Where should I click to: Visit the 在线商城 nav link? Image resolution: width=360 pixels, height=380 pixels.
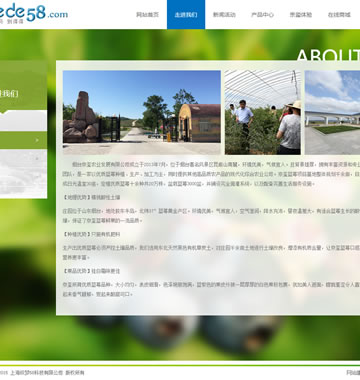pos(339,15)
